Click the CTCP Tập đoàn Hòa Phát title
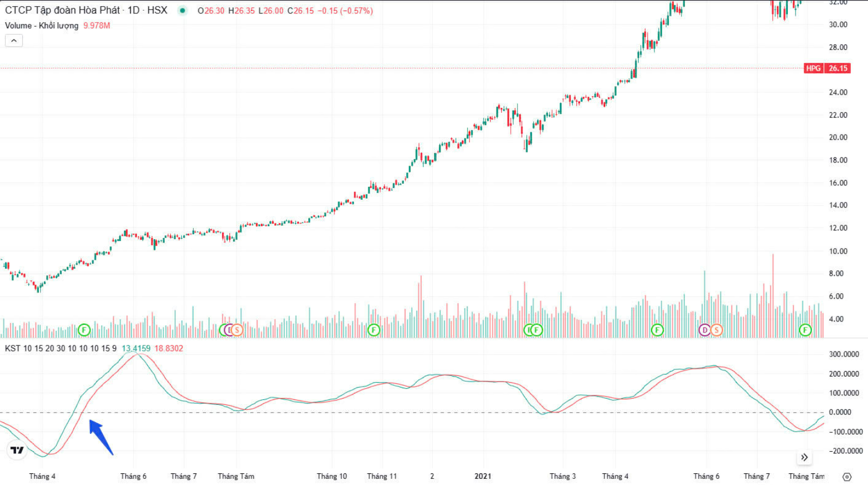Viewport: 868px width, 485px height. click(x=62, y=11)
